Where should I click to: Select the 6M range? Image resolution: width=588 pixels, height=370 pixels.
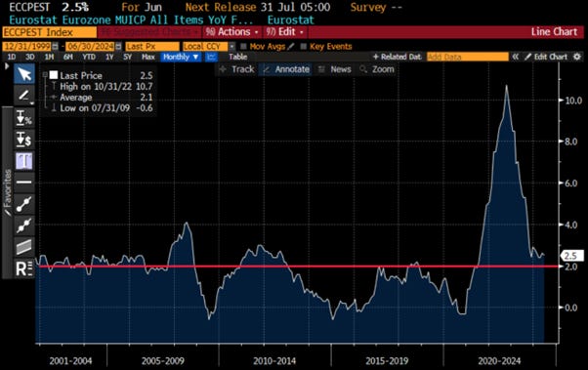(x=67, y=57)
